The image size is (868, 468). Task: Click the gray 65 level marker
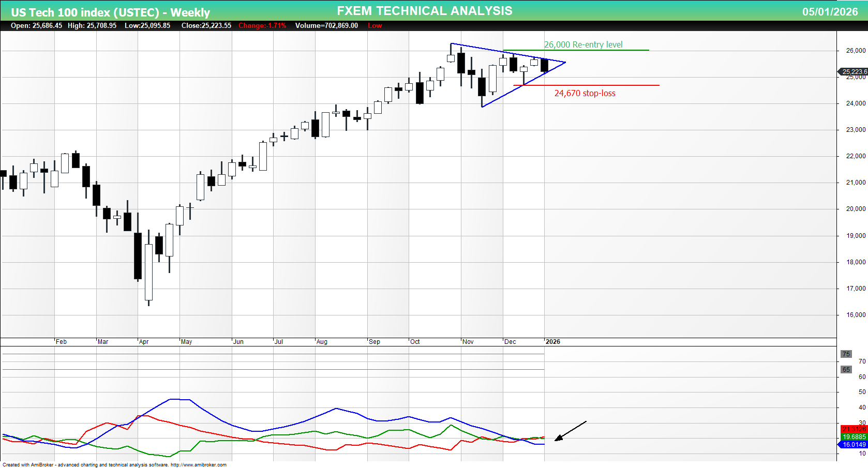coord(846,369)
